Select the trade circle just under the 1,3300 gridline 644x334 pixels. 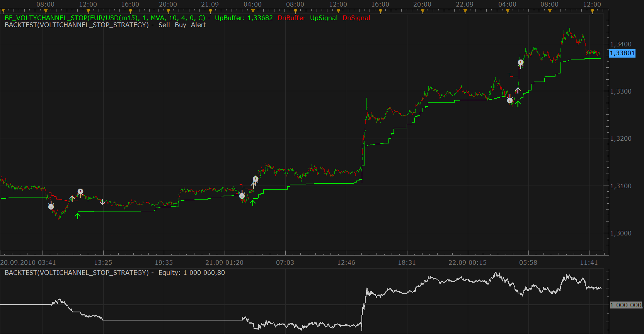(x=510, y=101)
